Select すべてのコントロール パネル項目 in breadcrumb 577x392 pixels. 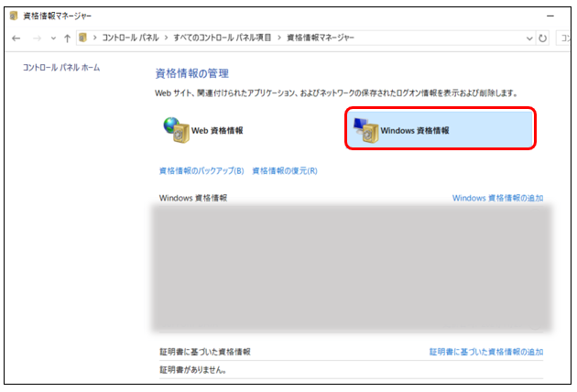223,38
